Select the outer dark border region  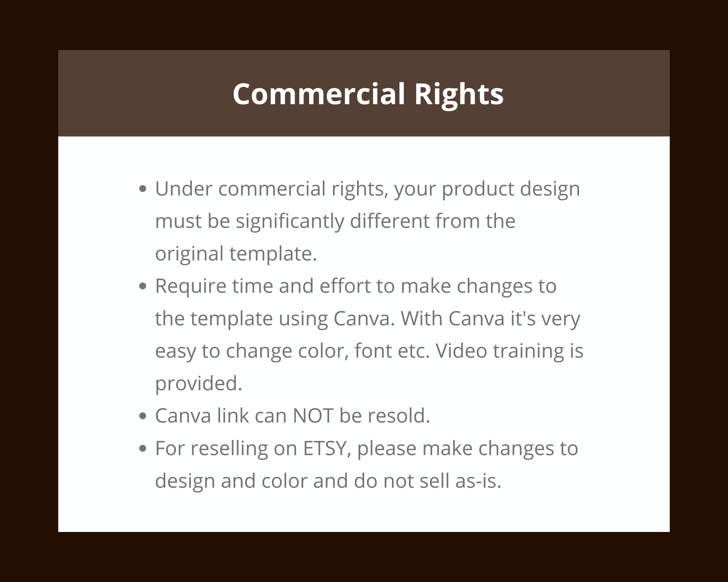(30, 30)
